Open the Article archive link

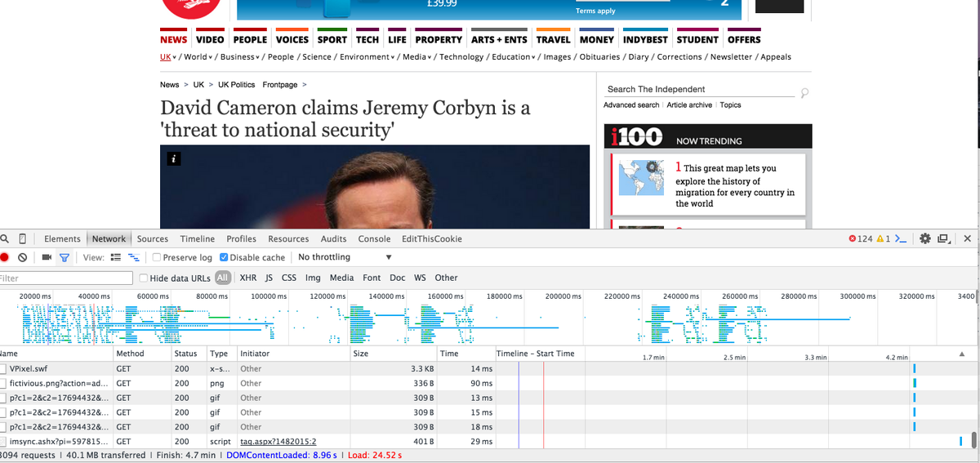(x=689, y=105)
